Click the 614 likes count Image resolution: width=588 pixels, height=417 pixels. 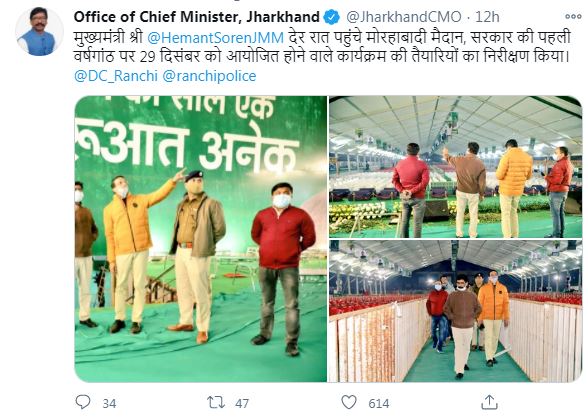(x=378, y=404)
